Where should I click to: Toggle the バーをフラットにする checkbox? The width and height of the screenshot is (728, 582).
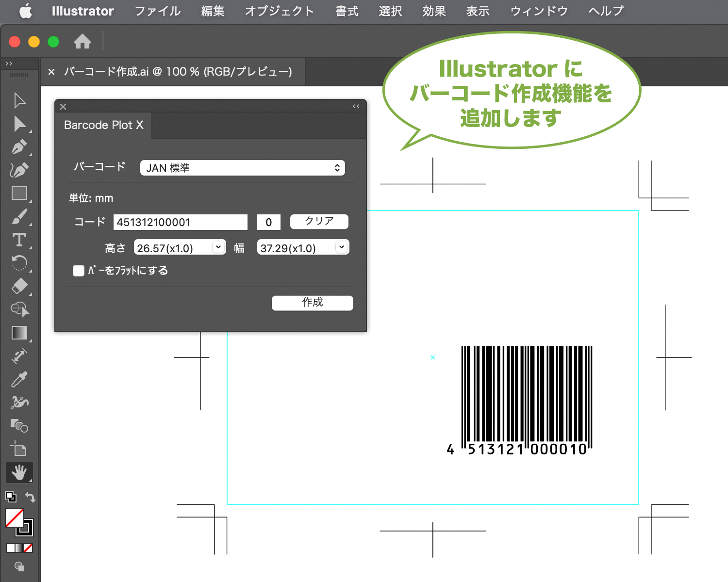[x=79, y=271]
